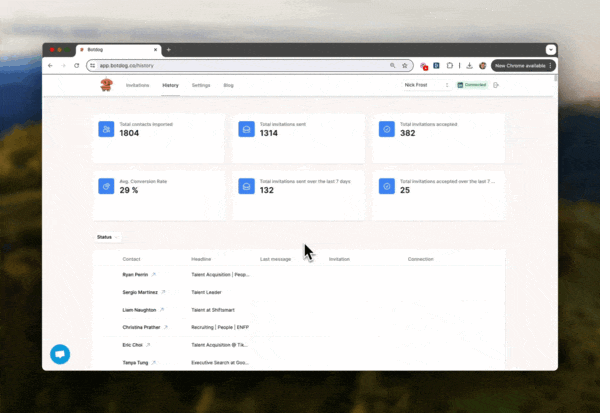Open Tanya Tung's external profile link icon
Image resolution: width=610 pixels, height=420 pixels.
pos(154,363)
